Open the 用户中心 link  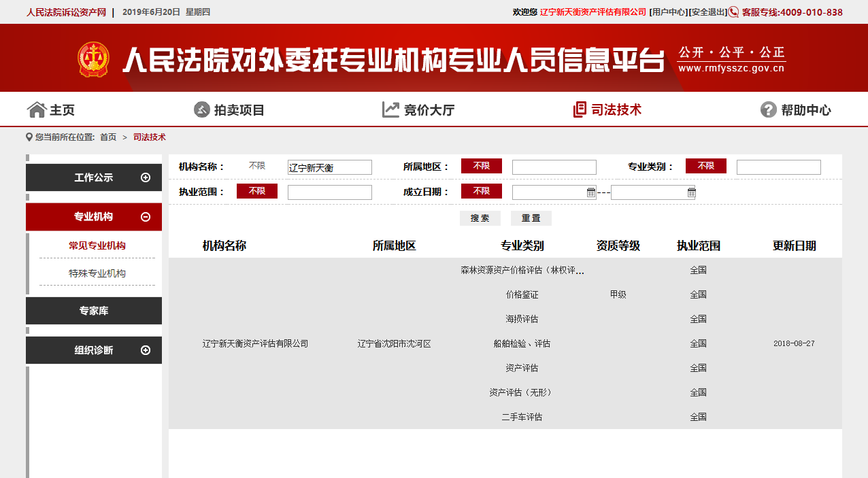click(x=668, y=12)
